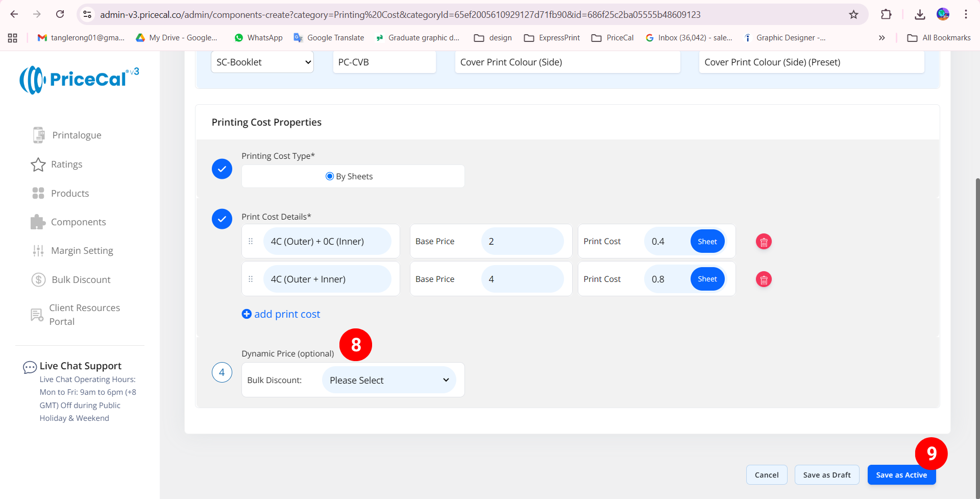980x499 pixels.
Task: Open Printalogue from sidebar
Action: [x=77, y=135]
